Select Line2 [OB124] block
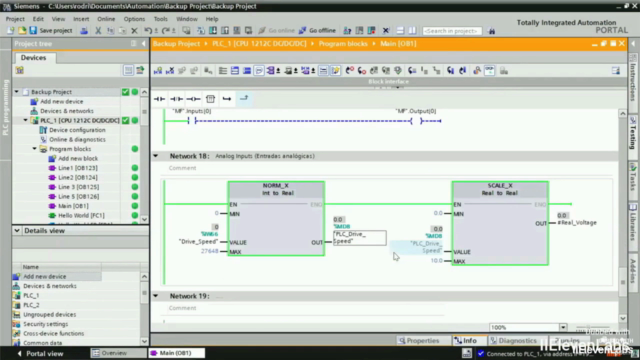This screenshot has height=360, width=640. (77, 178)
